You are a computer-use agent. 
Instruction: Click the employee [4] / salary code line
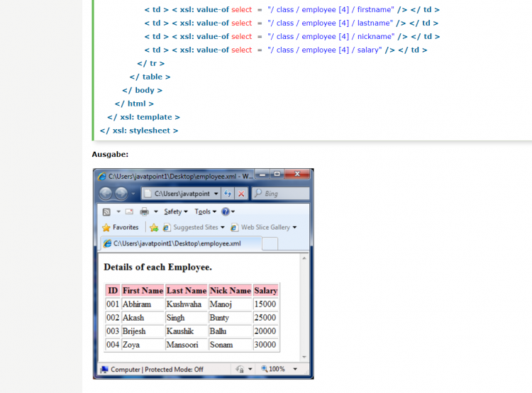tap(286, 50)
